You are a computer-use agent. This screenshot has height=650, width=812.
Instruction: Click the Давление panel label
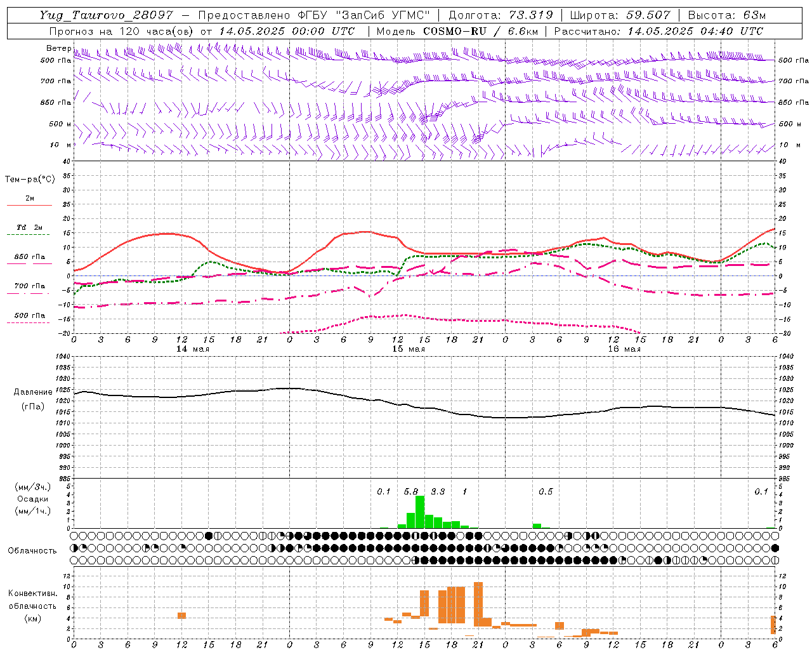[x=33, y=392]
